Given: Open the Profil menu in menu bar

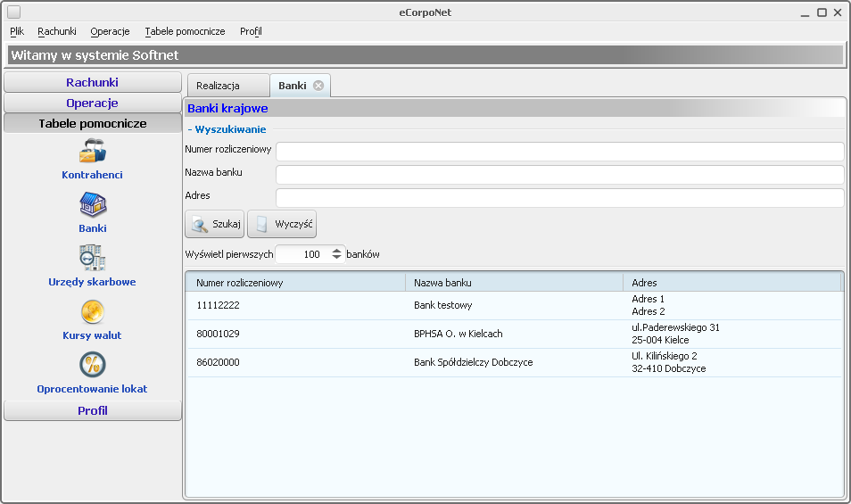Looking at the screenshot, I should [x=251, y=31].
